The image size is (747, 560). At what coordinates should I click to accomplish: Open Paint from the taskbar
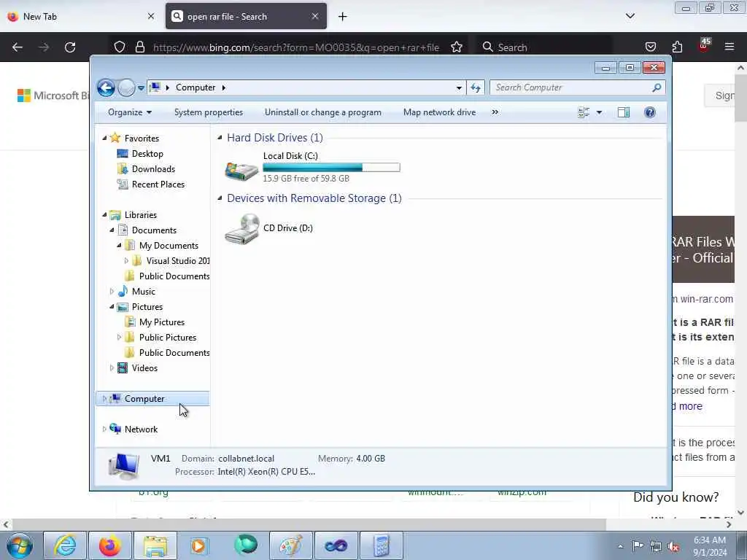(x=290, y=545)
